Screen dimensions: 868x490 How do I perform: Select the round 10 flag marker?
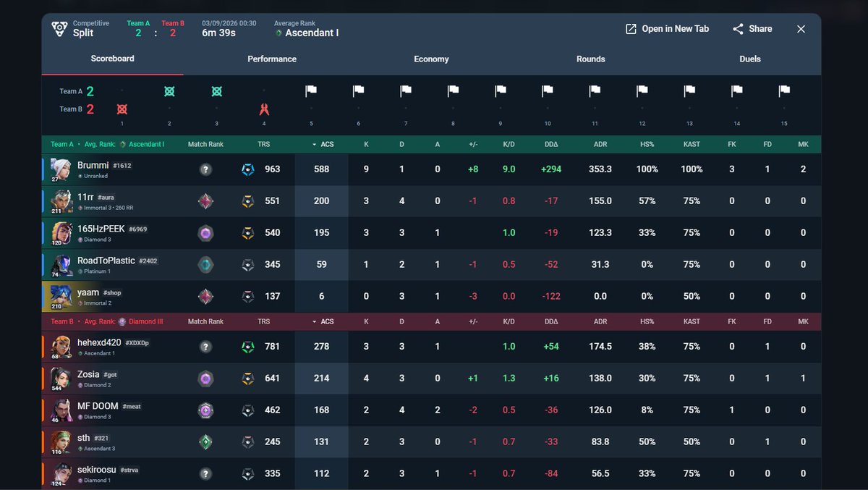click(x=548, y=91)
